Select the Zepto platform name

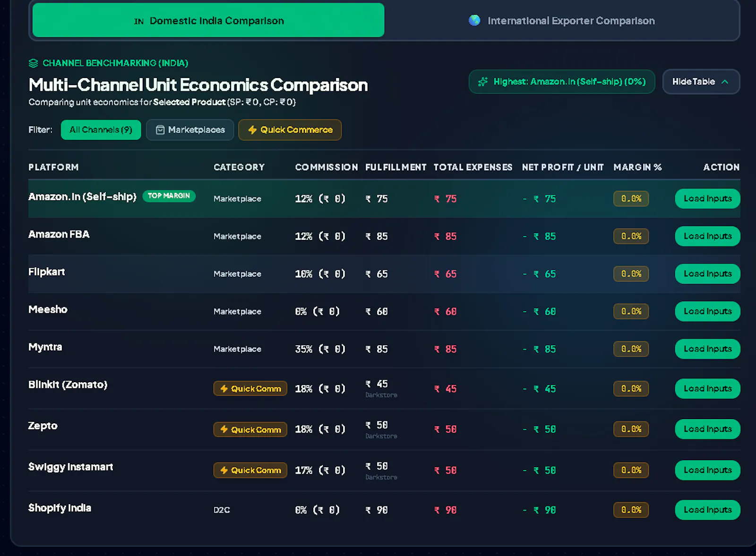[x=43, y=426]
